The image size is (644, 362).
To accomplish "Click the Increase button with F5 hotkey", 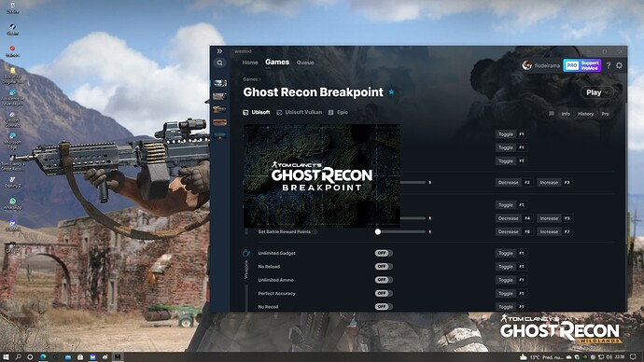I will (549, 218).
